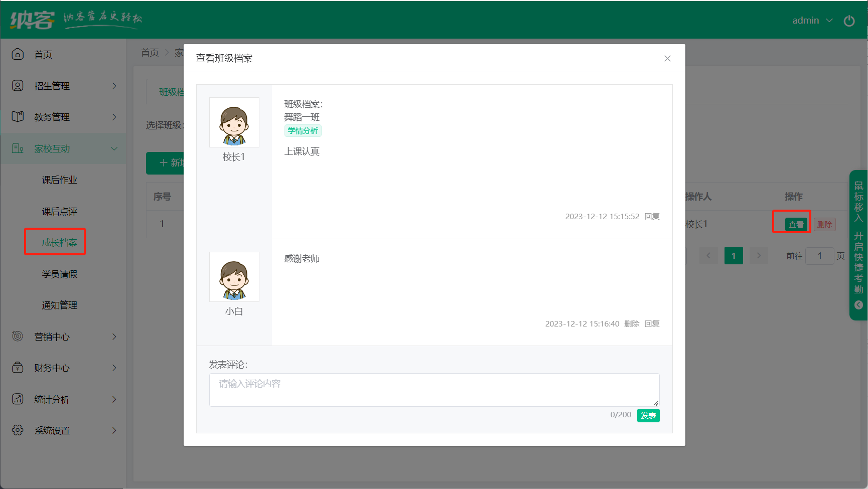
Task: Click the 财务中心 wallet icon
Action: [18, 368]
